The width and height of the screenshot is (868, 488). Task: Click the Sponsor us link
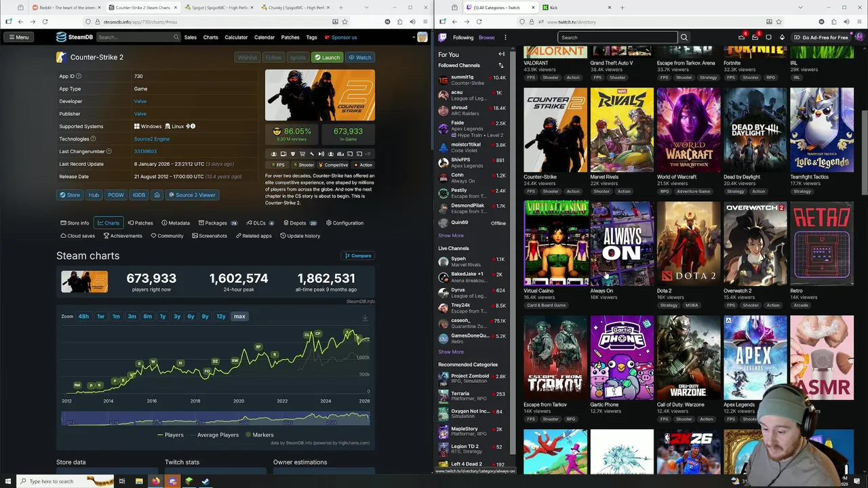point(340,37)
